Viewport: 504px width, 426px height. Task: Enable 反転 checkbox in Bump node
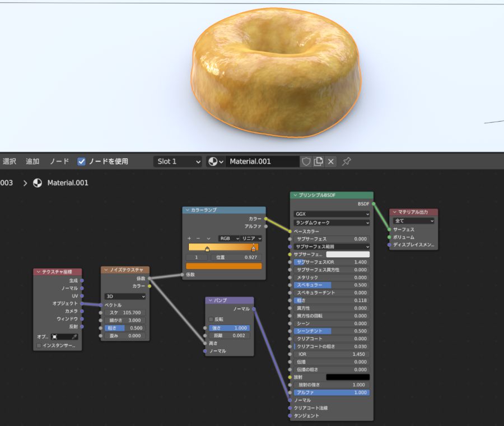[x=211, y=319]
